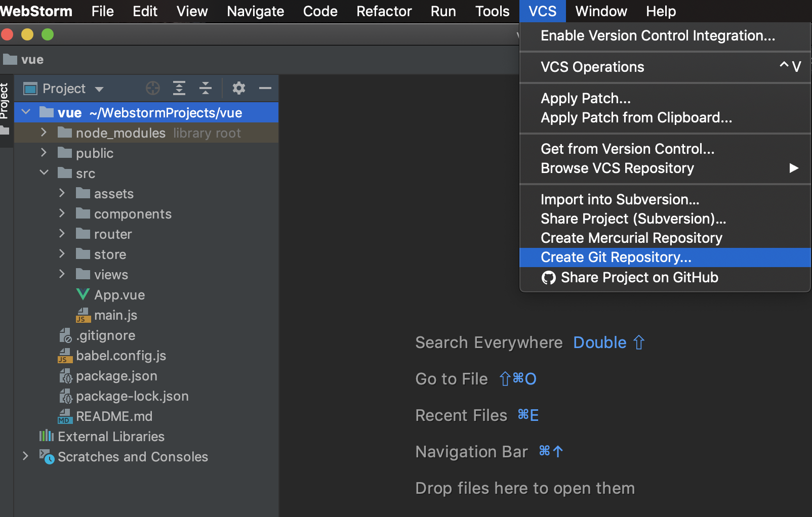Expand Scratches and Consoles node
This screenshot has width=812, height=517.
(25, 456)
